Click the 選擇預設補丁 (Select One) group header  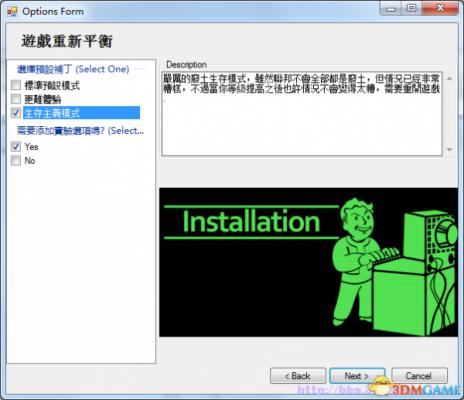(73, 69)
